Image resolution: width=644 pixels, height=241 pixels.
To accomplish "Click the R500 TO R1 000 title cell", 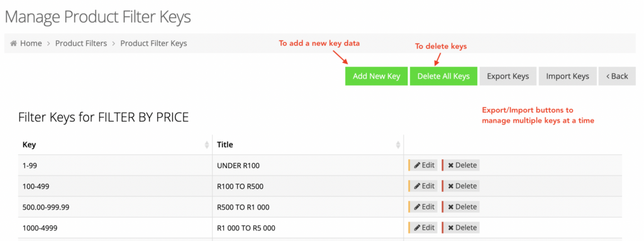I will coord(308,207).
